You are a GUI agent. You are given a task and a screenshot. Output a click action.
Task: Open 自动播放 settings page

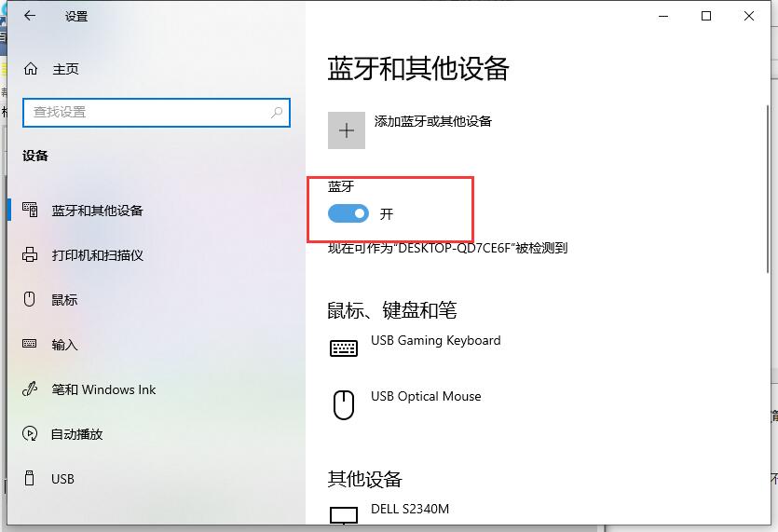[x=157, y=434]
